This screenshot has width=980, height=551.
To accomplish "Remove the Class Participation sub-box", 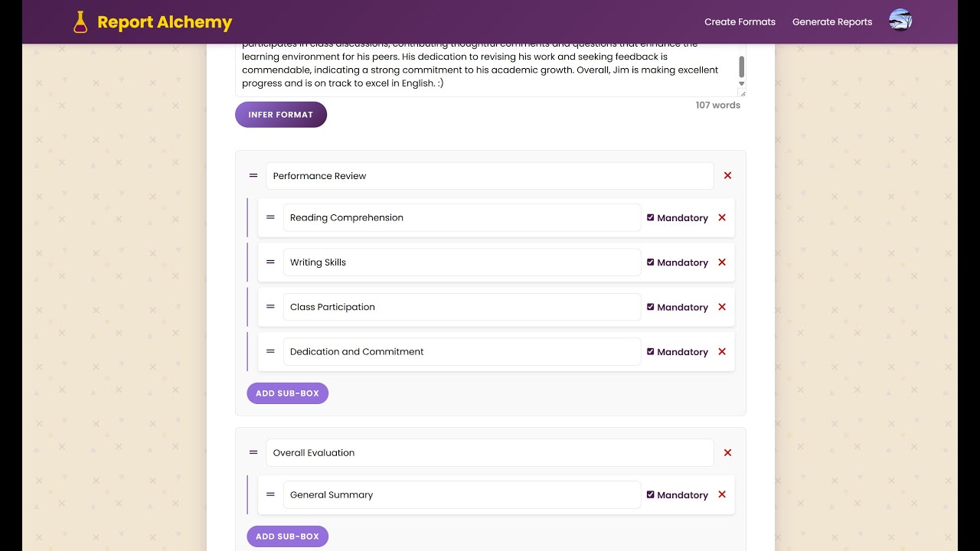I will 722,307.
